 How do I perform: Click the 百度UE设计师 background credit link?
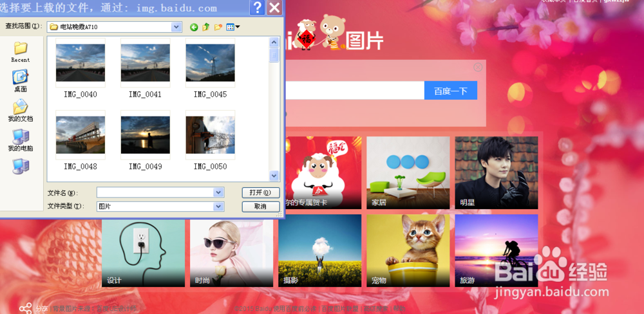coord(117,309)
